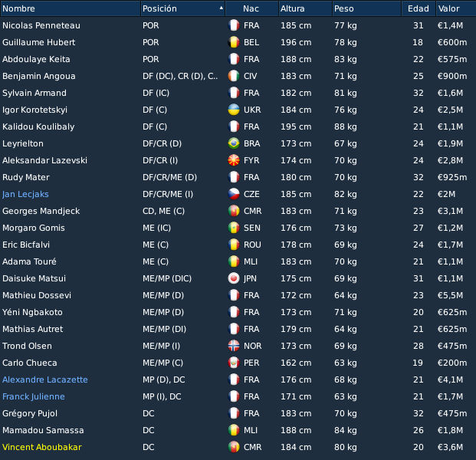Screen dimensions: 476x460
Task: Click the Mali flag for Adama Touré
Action: point(234,261)
